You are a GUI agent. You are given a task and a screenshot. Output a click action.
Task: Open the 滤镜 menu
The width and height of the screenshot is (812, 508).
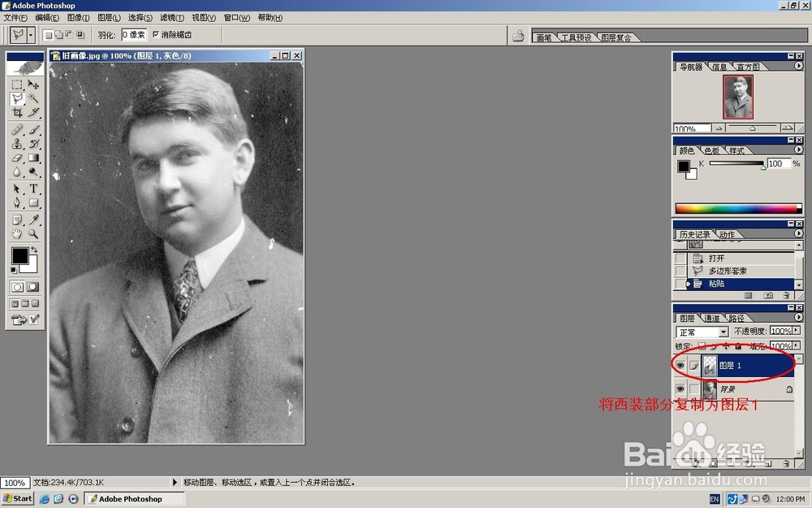click(x=172, y=18)
